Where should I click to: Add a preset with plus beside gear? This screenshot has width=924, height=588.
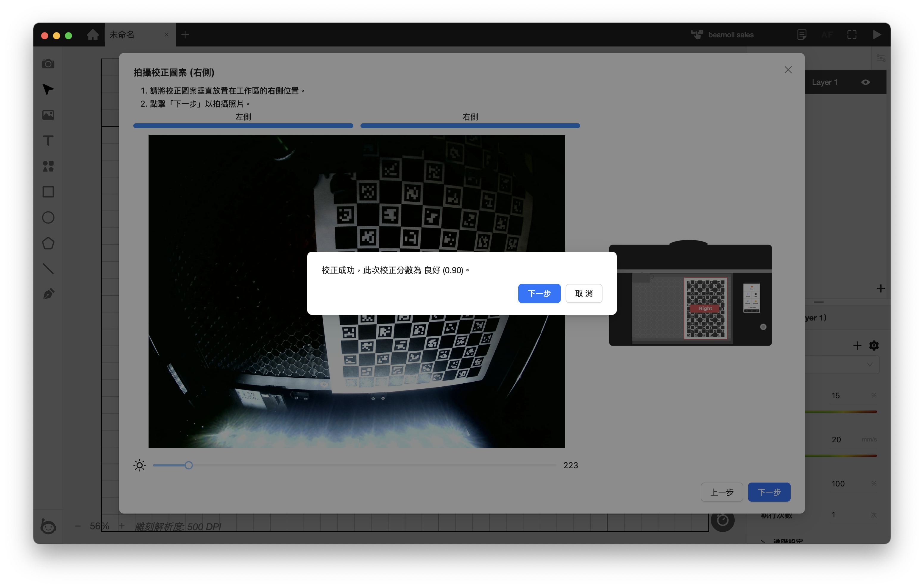(857, 345)
